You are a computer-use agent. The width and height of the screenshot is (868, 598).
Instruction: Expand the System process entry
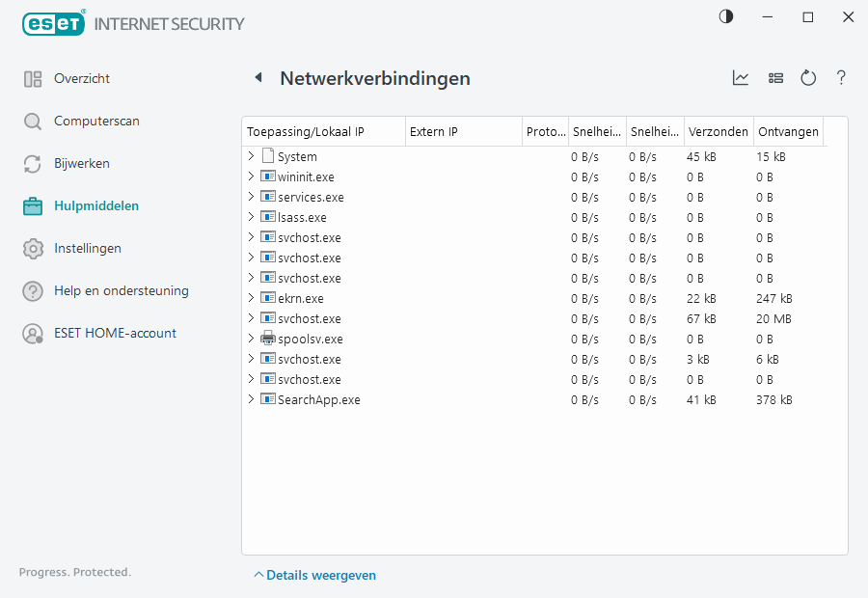(252, 155)
